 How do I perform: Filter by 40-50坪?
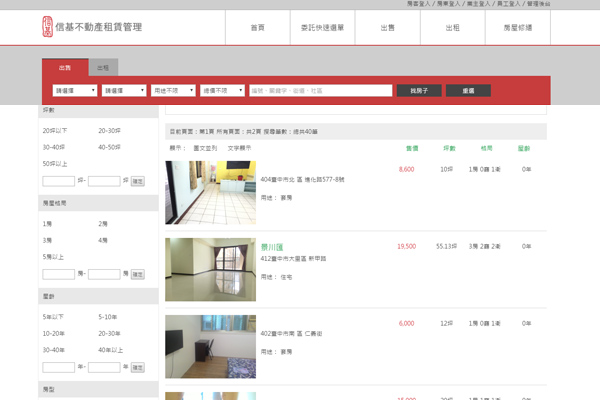(x=109, y=147)
